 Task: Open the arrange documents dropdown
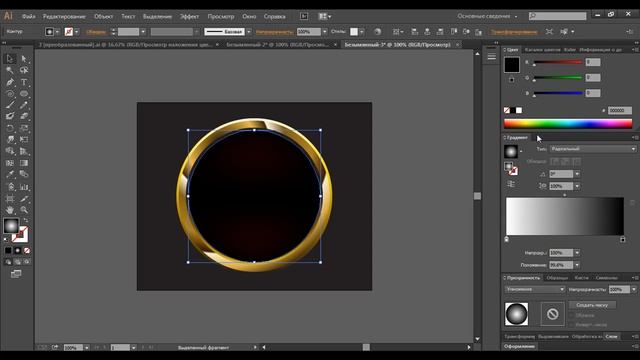tap(325, 16)
